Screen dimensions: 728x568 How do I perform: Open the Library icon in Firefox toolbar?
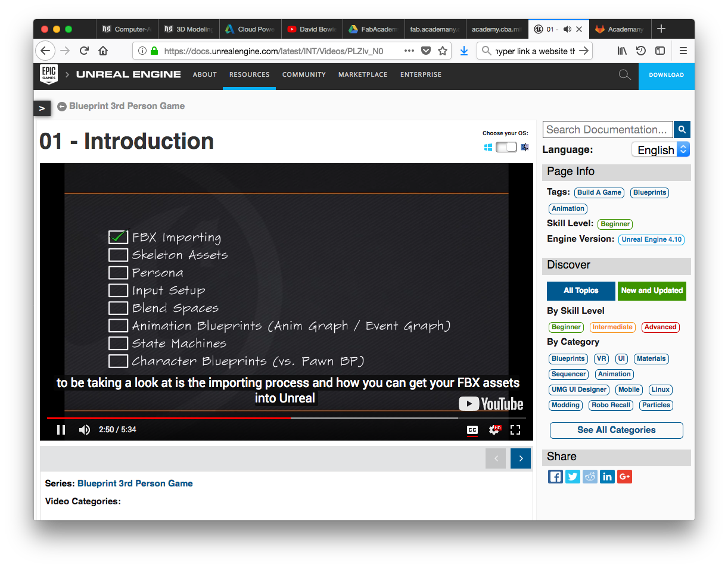(x=622, y=51)
